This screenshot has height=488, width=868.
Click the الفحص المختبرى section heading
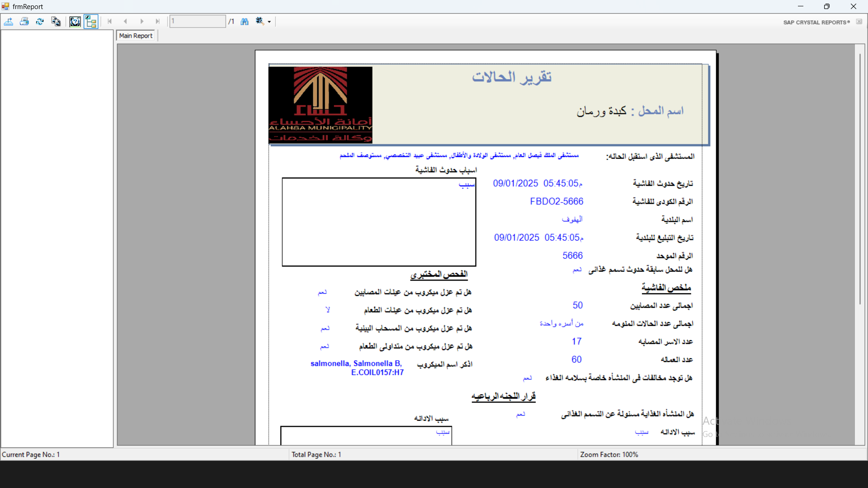[x=439, y=274]
